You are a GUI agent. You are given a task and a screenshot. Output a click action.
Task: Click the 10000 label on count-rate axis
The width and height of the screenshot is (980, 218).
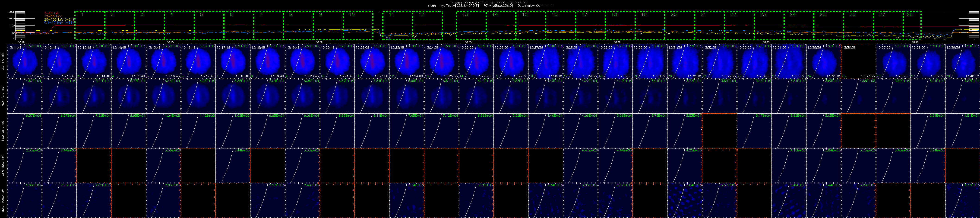(11, 12)
